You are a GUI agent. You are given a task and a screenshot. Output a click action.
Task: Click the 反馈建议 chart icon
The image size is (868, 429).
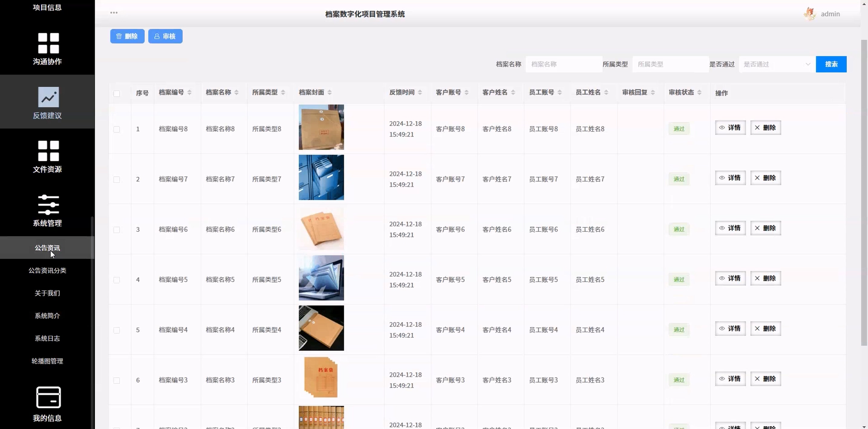click(x=48, y=97)
